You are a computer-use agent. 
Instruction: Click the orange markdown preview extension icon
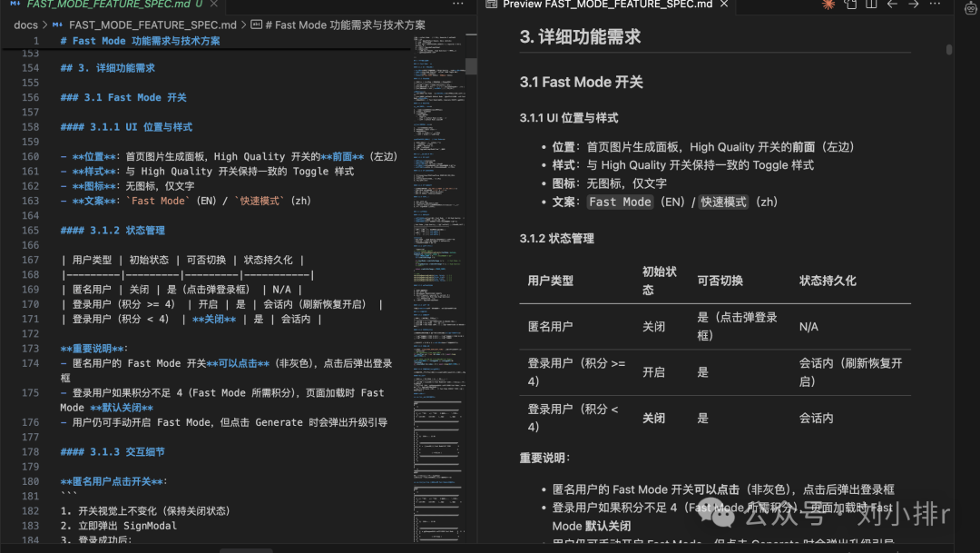[828, 6]
